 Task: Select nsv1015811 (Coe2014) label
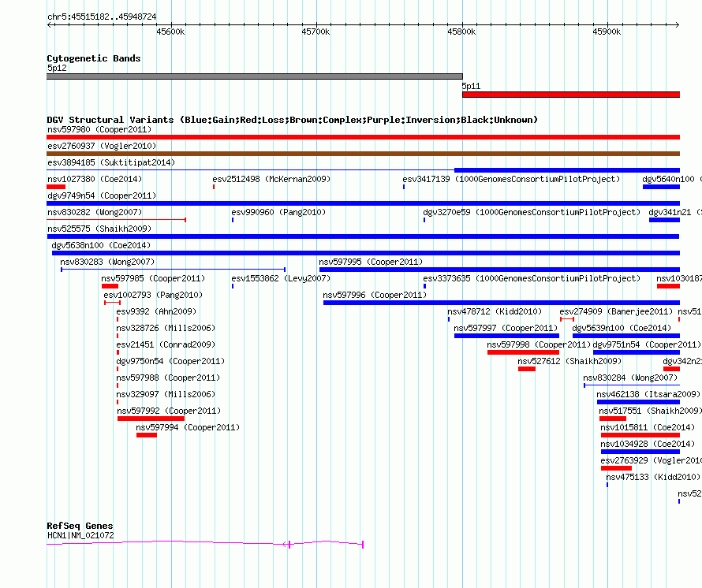[x=648, y=428]
